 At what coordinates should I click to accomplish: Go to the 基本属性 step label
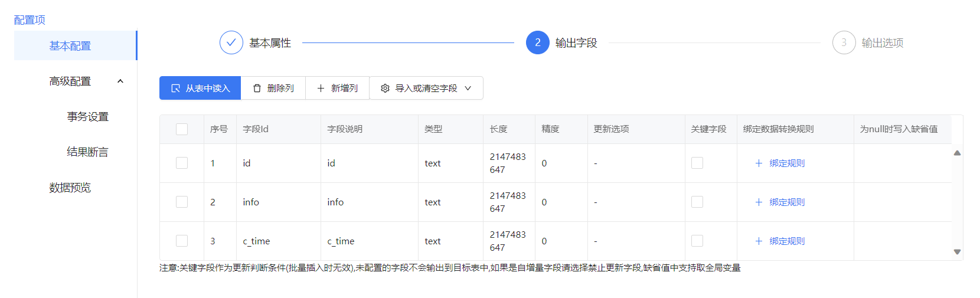[270, 42]
